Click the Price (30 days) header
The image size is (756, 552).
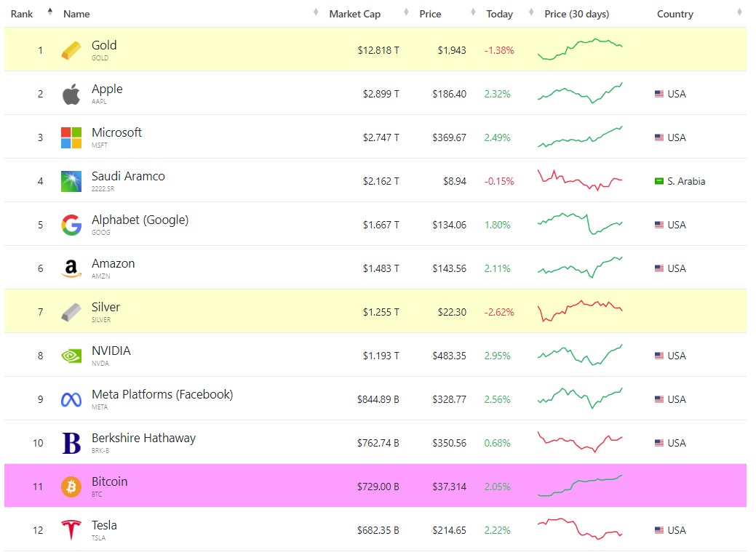point(577,14)
